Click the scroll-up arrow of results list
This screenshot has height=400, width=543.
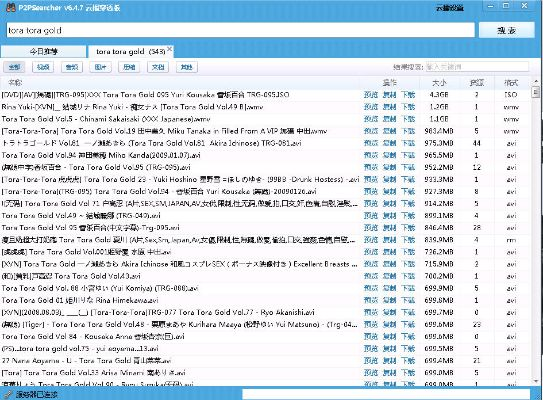tap(536, 81)
